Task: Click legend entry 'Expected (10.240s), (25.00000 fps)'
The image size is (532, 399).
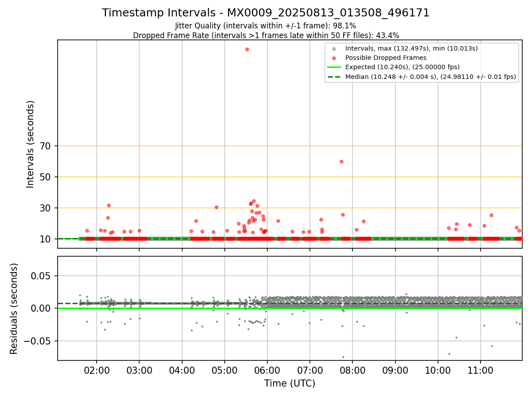Action: 402,67
